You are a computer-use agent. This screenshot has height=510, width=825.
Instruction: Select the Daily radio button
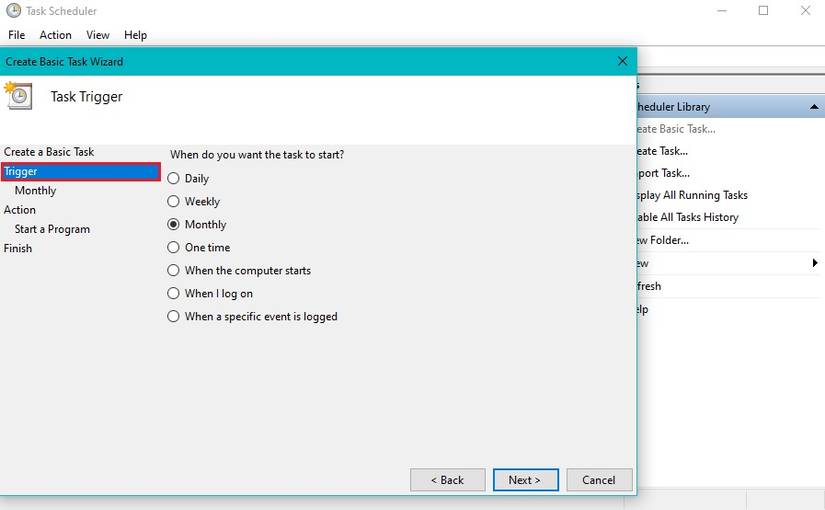point(173,178)
